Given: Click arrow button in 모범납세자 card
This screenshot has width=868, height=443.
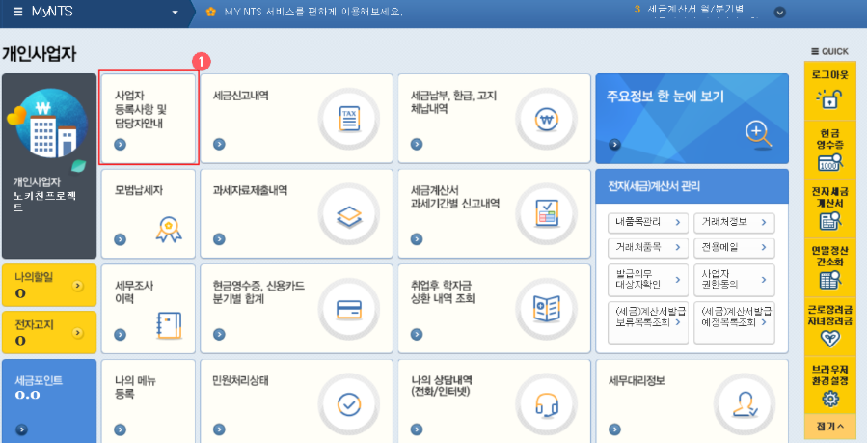Looking at the screenshot, I should coord(121,239).
